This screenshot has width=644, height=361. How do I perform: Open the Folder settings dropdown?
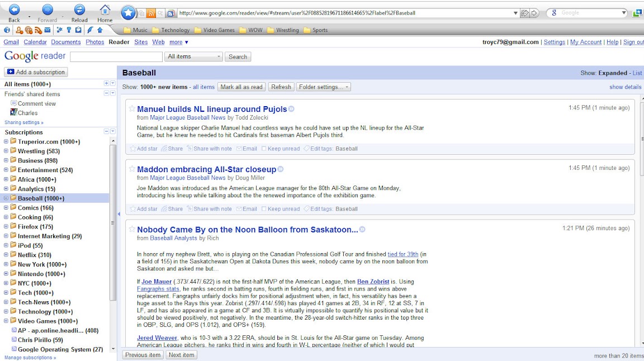pyautogui.click(x=324, y=87)
